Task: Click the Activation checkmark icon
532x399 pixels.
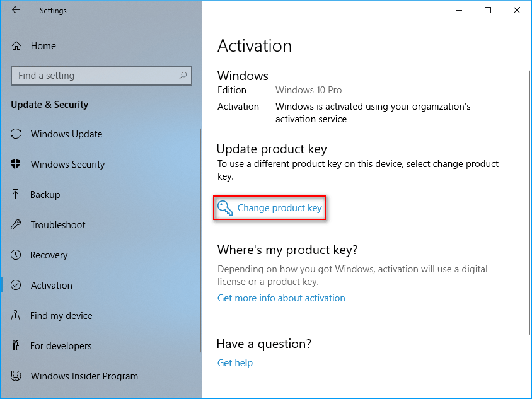Action: tap(16, 285)
